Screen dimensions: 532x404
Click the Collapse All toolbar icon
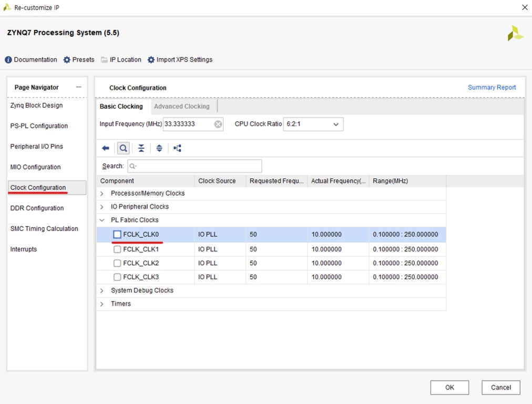(141, 148)
